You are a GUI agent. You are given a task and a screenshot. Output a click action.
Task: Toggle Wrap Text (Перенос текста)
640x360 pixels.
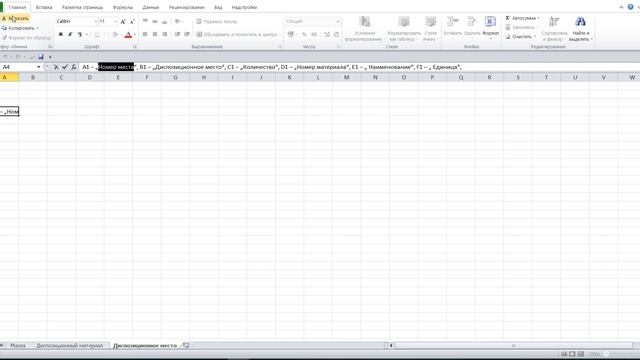[x=216, y=22]
